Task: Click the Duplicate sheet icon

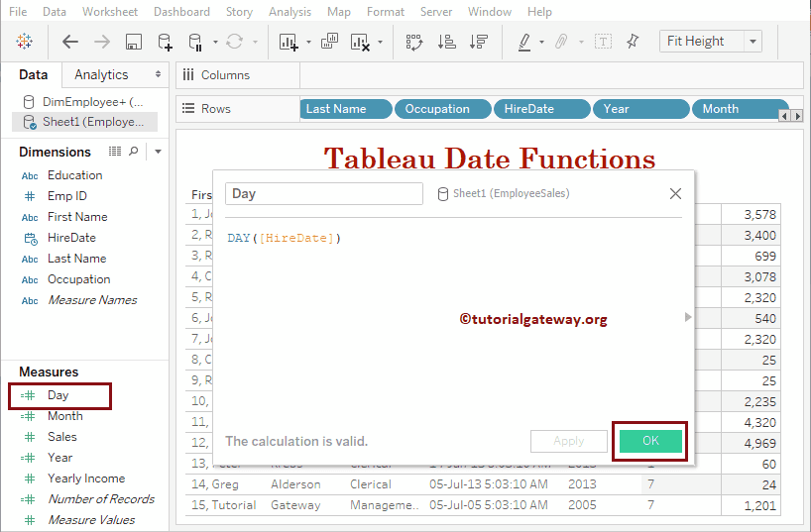Action: point(329,41)
